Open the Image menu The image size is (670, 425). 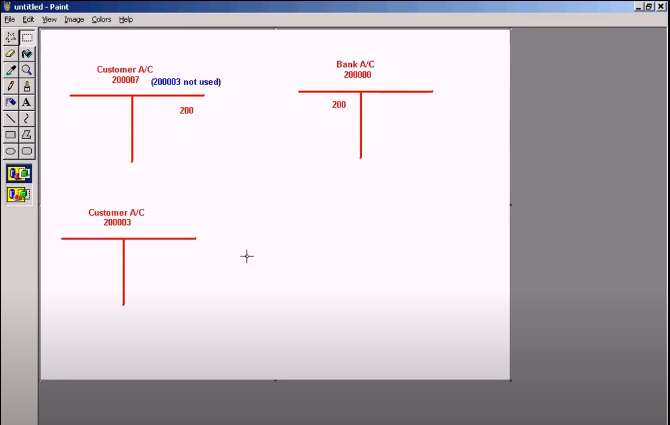click(x=74, y=20)
